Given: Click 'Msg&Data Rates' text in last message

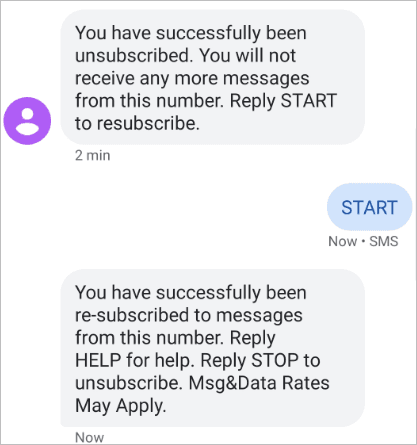Looking at the screenshot, I should pos(259,383).
